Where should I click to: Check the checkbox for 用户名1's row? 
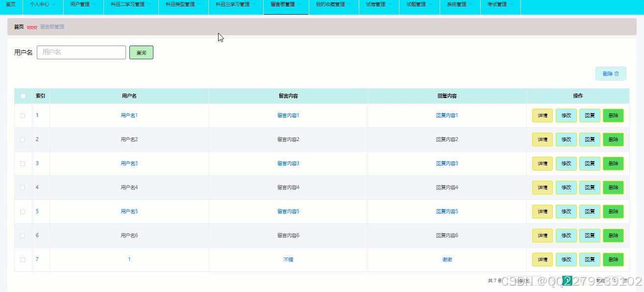23,115
